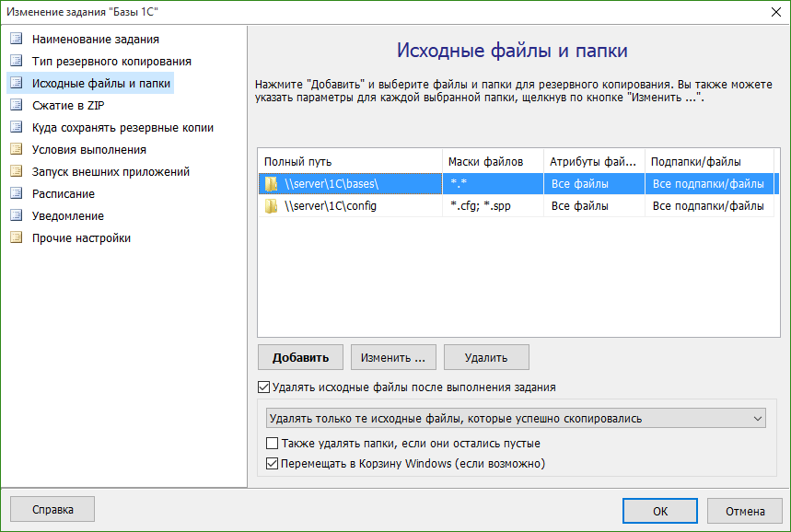Toggle "Перемещать в Корзину Windows" checkbox
The image size is (791, 532).
272,464
